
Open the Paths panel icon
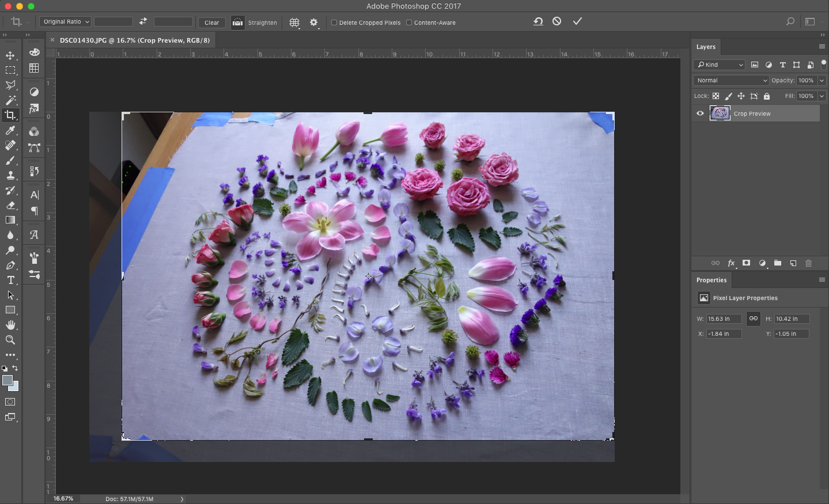[x=34, y=148]
